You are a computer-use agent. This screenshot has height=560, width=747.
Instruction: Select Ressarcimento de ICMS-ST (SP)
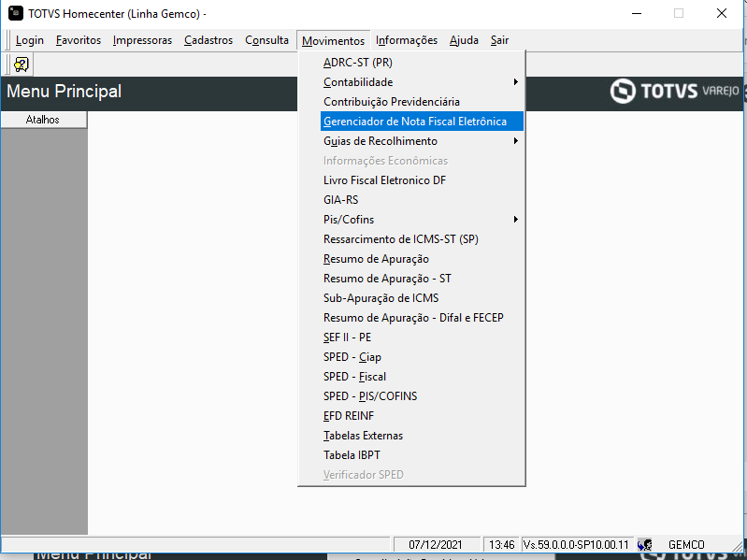(x=411, y=239)
